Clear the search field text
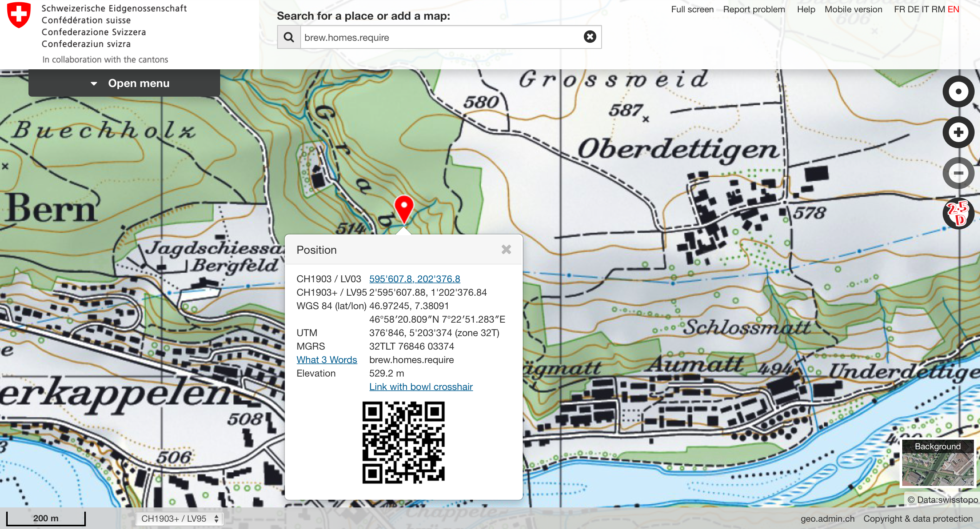The width and height of the screenshot is (980, 529). [x=590, y=37]
